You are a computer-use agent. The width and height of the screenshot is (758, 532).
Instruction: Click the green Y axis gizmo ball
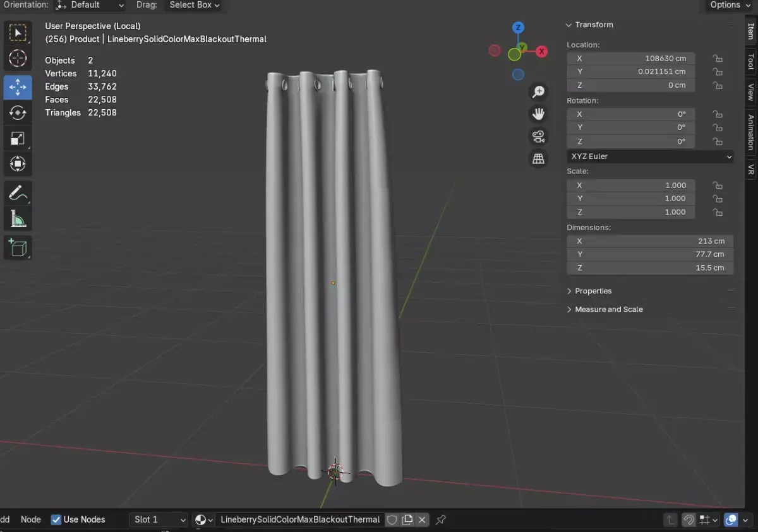pos(522,47)
